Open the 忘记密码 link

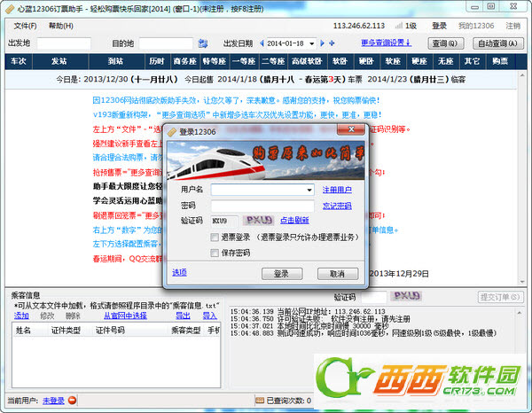tap(337, 206)
